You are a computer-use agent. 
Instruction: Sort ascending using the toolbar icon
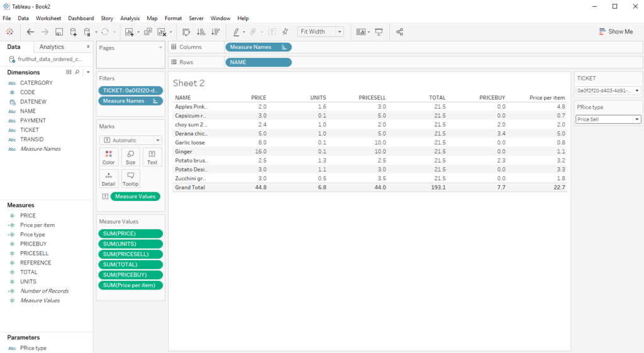point(201,31)
